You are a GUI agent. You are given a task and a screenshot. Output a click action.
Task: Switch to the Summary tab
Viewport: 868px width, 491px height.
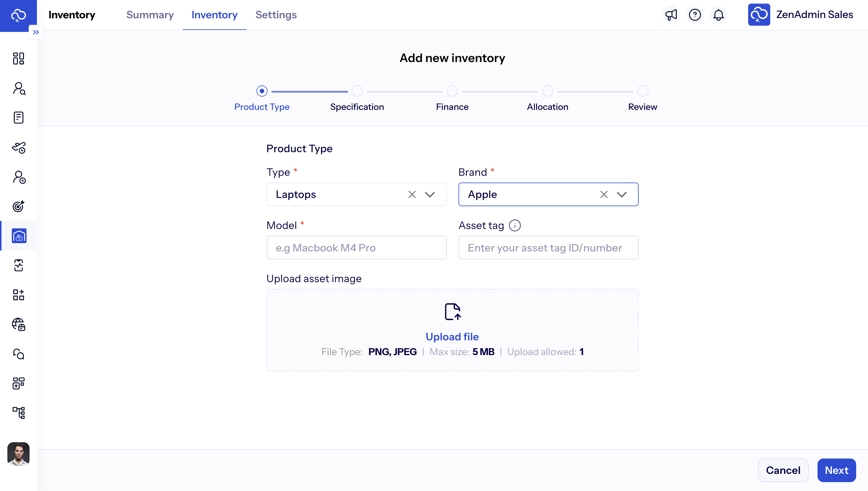pyautogui.click(x=150, y=15)
